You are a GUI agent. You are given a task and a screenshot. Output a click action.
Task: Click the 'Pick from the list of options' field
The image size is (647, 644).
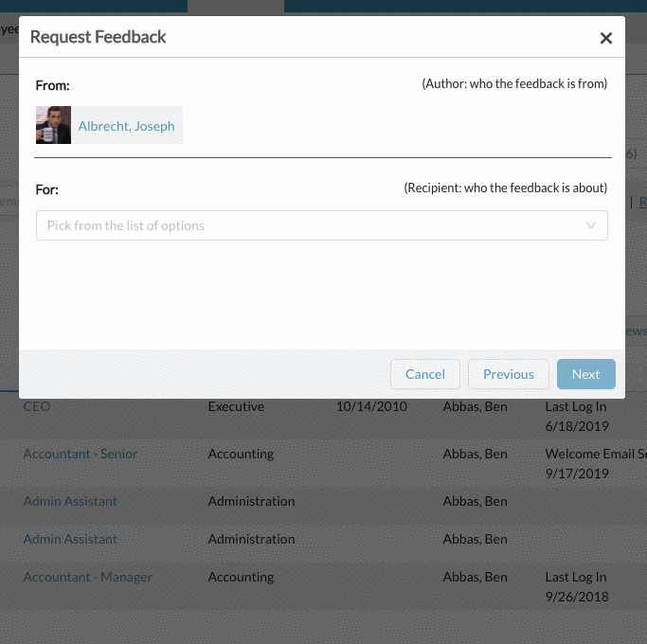[321, 225]
